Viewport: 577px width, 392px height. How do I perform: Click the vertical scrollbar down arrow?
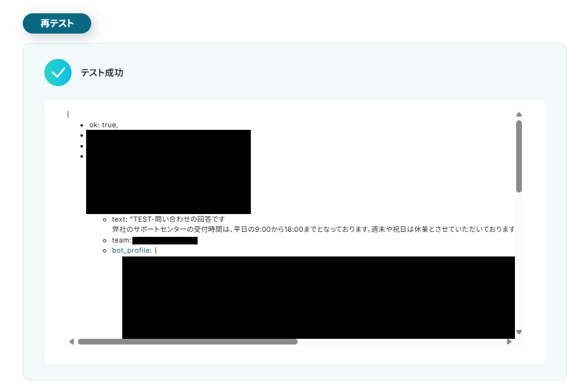point(519,332)
